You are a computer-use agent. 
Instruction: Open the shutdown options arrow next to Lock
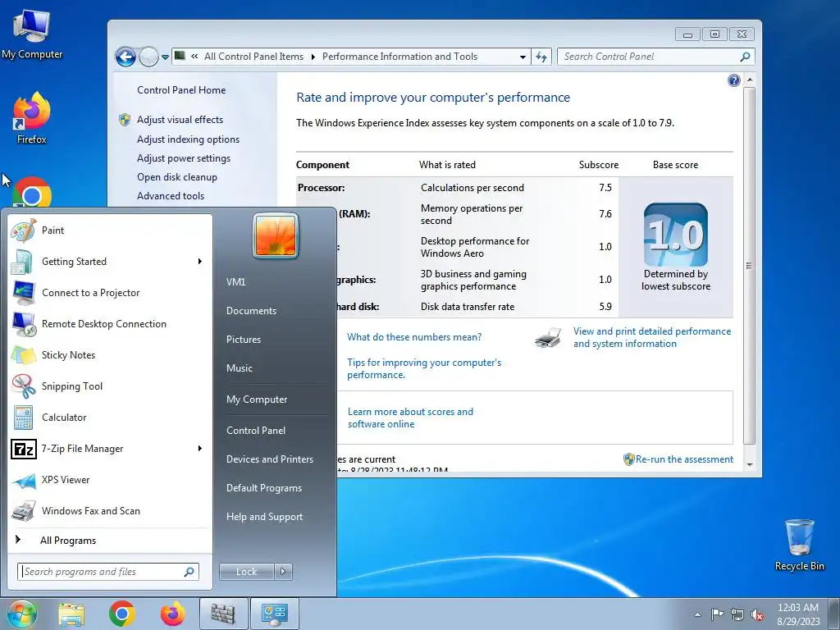click(283, 572)
